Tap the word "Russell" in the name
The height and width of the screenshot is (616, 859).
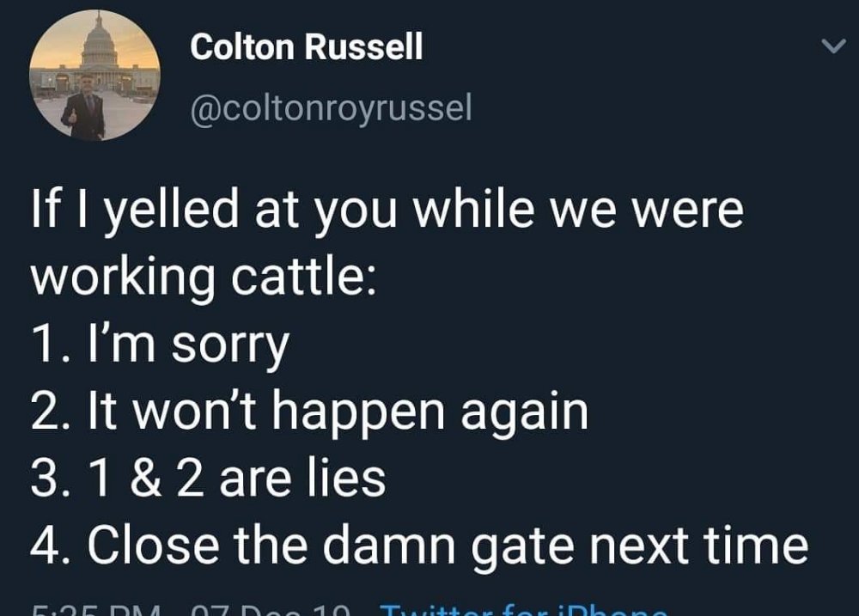point(363,46)
